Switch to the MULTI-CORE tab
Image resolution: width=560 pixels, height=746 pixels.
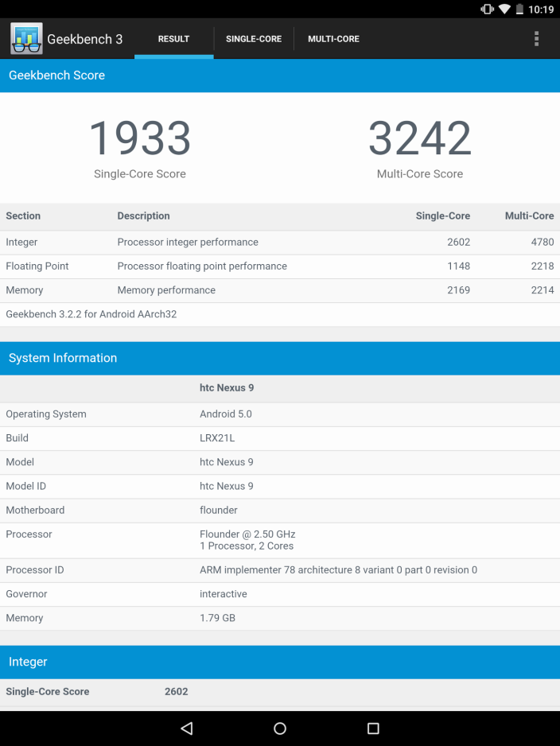click(x=333, y=39)
